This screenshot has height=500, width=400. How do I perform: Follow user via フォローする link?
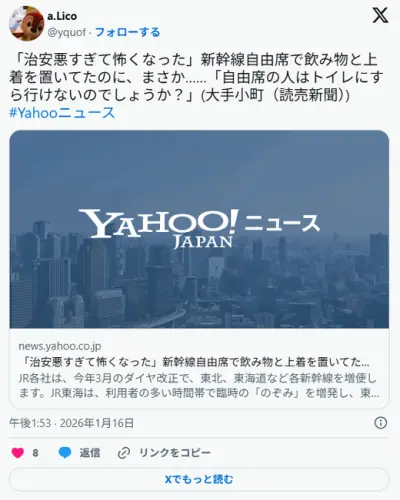(128, 32)
